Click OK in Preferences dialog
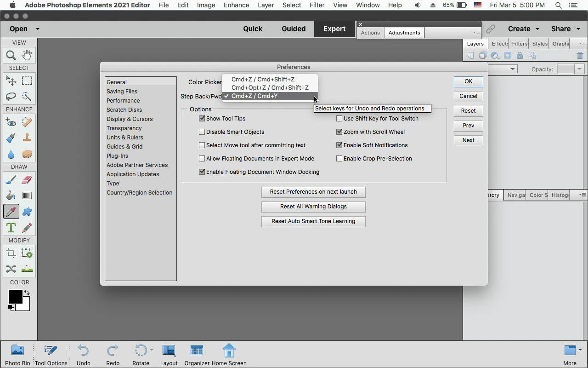 pyautogui.click(x=468, y=81)
